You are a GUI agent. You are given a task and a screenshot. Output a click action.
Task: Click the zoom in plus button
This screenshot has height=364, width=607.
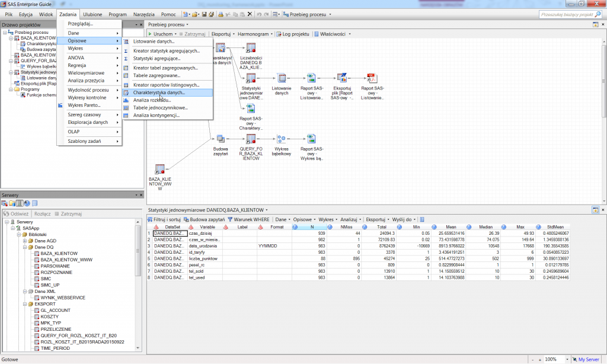pos(539,360)
